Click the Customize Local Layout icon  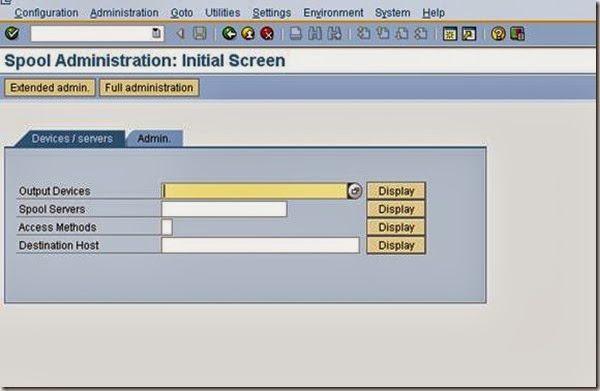(x=517, y=34)
